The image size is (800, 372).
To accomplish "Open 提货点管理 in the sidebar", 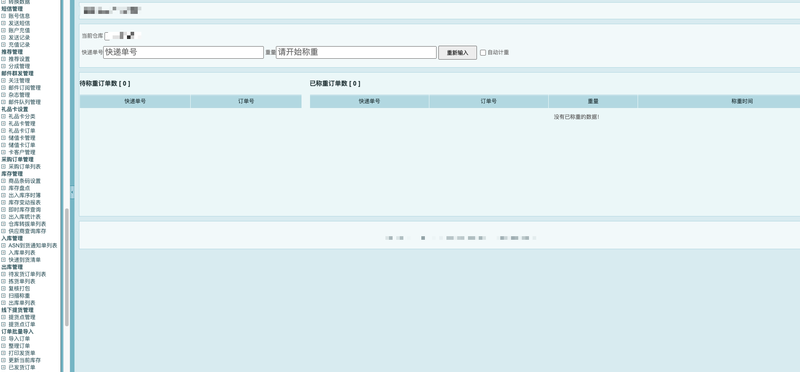I will pyautogui.click(x=22, y=317).
